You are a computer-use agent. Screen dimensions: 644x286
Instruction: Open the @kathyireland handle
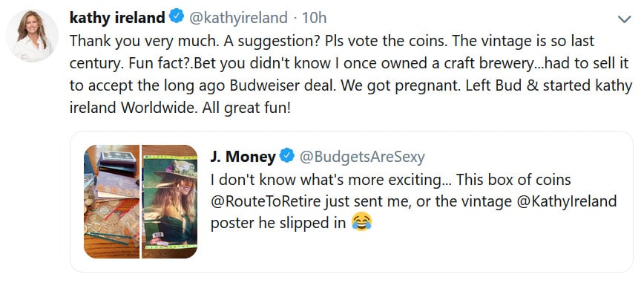click(238, 18)
